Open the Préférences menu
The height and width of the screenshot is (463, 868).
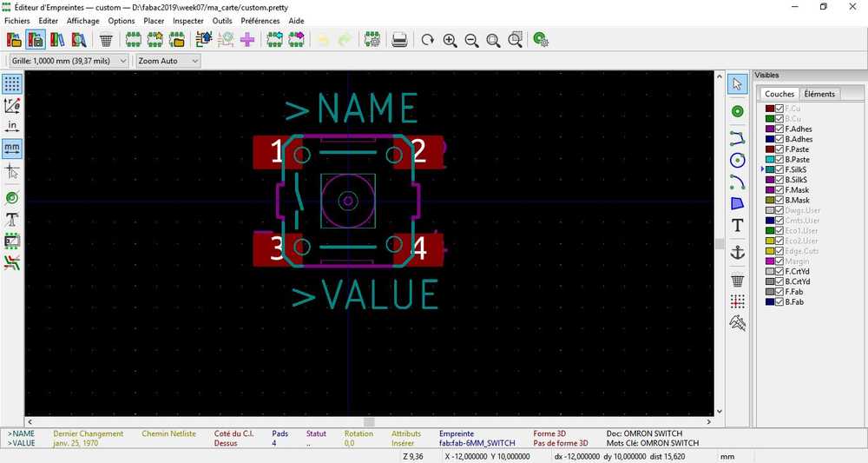point(260,21)
